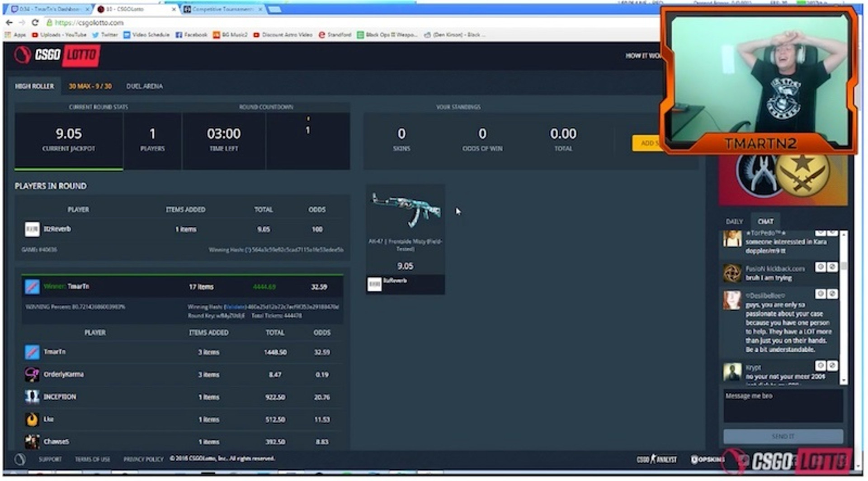Switch to the Daily tab
The width and height of the screenshot is (868, 481).
[x=734, y=221]
